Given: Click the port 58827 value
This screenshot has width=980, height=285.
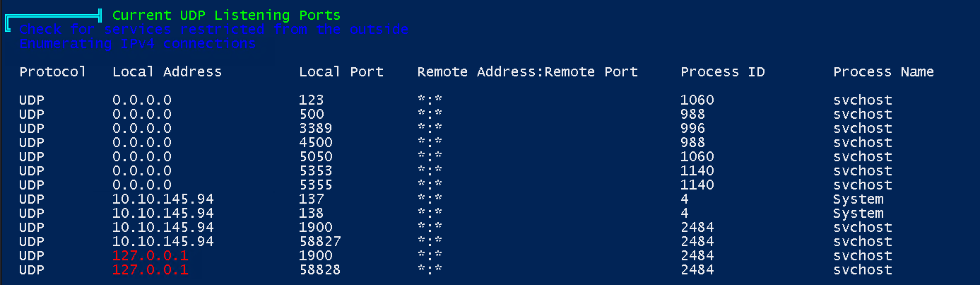Looking at the screenshot, I should (x=320, y=241).
